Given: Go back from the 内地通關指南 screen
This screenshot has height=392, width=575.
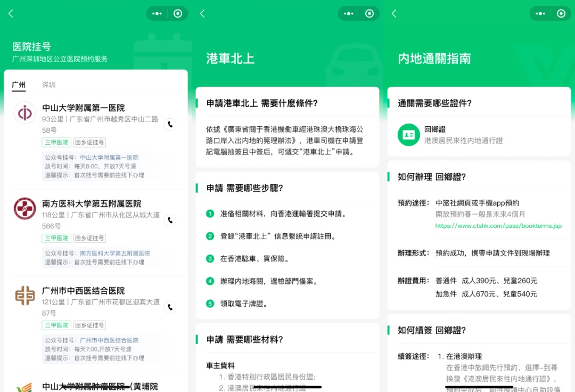Looking at the screenshot, I should click(x=394, y=13).
